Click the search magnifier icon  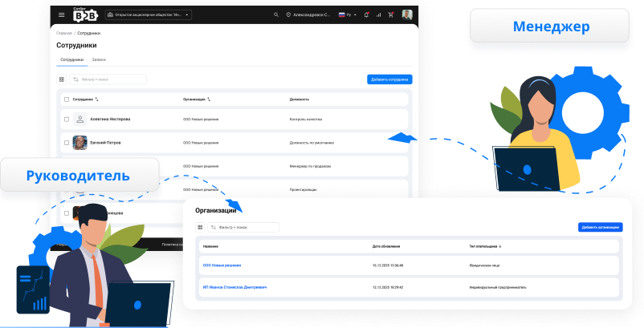pos(277,14)
